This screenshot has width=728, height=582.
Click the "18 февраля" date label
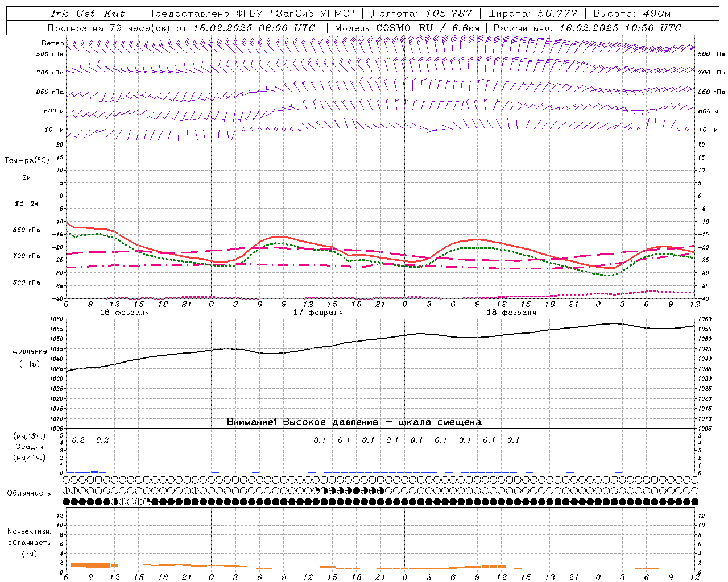(511, 313)
